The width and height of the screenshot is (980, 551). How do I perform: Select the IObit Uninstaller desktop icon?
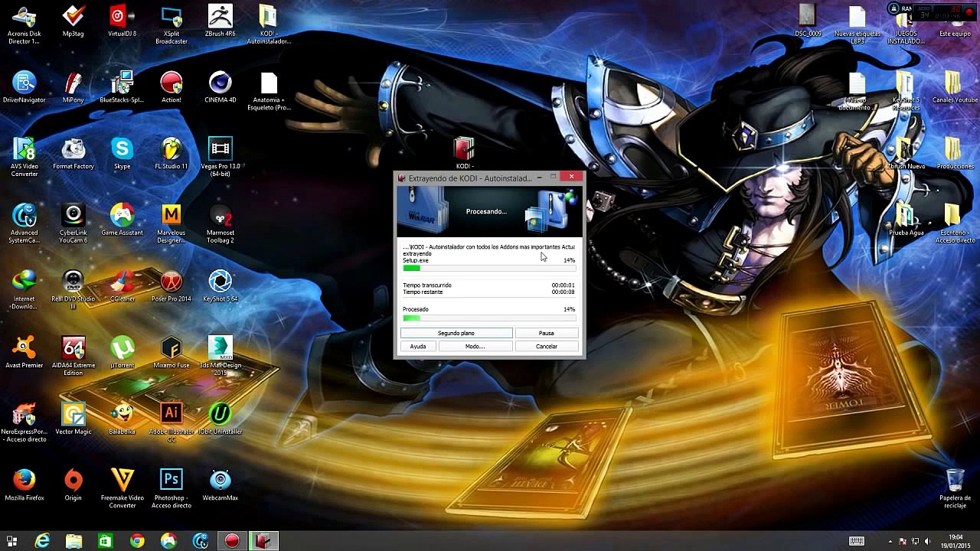pos(220,419)
